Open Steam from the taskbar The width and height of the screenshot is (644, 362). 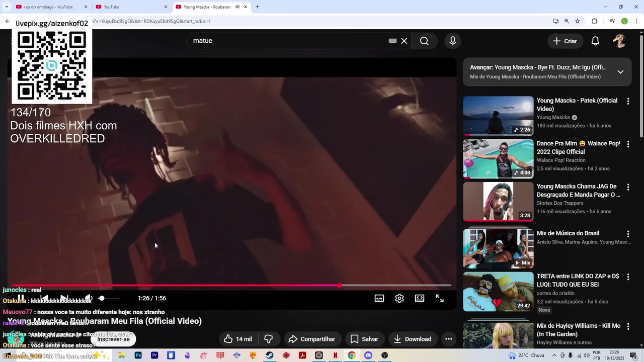pos(270,355)
